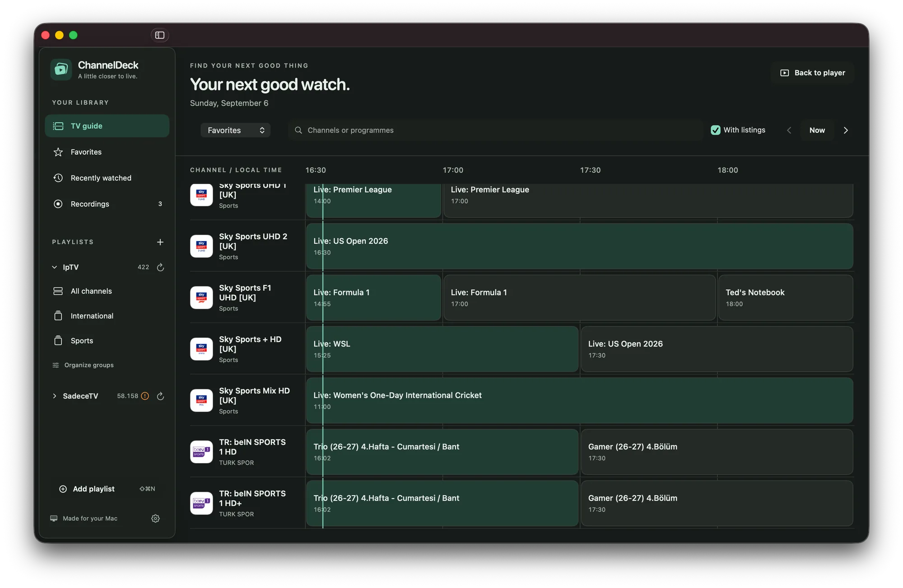903x588 pixels.
Task: Refresh the SadeceTV playlist
Action: click(160, 396)
